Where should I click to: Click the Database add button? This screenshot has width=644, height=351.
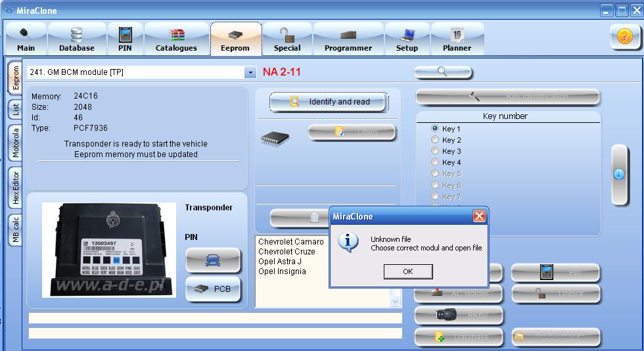coord(459,337)
